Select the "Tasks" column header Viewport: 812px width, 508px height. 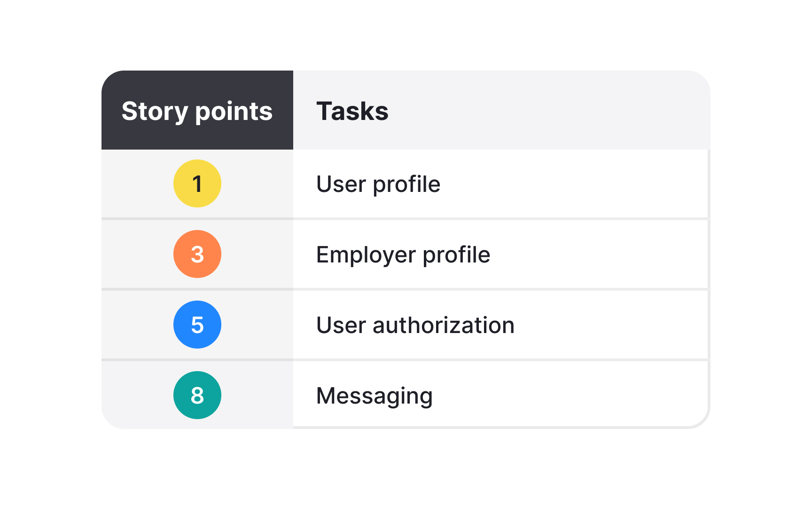[x=352, y=111]
